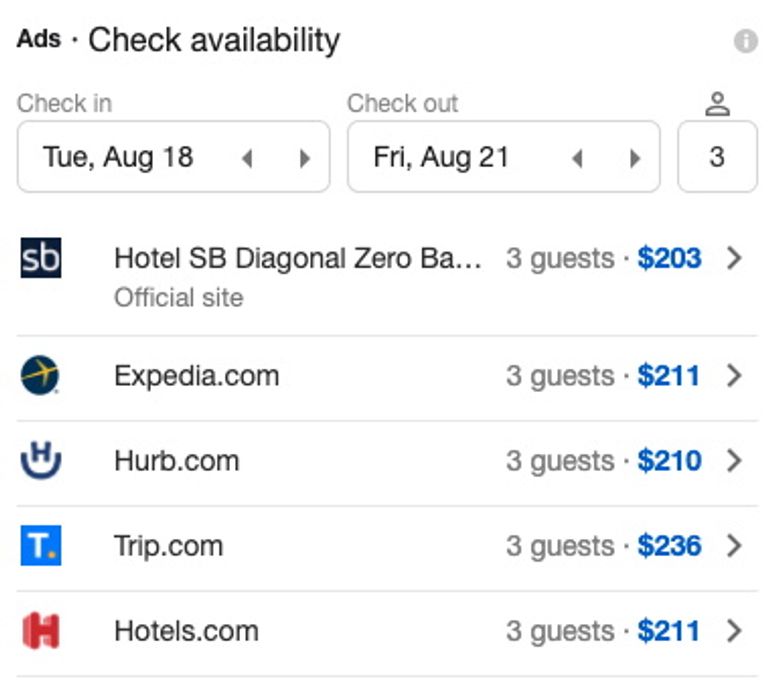Open the Tue, Aug 18 check-in date picker
Image resolution: width=780 pixels, height=685 pixels.
[x=118, y=157]
